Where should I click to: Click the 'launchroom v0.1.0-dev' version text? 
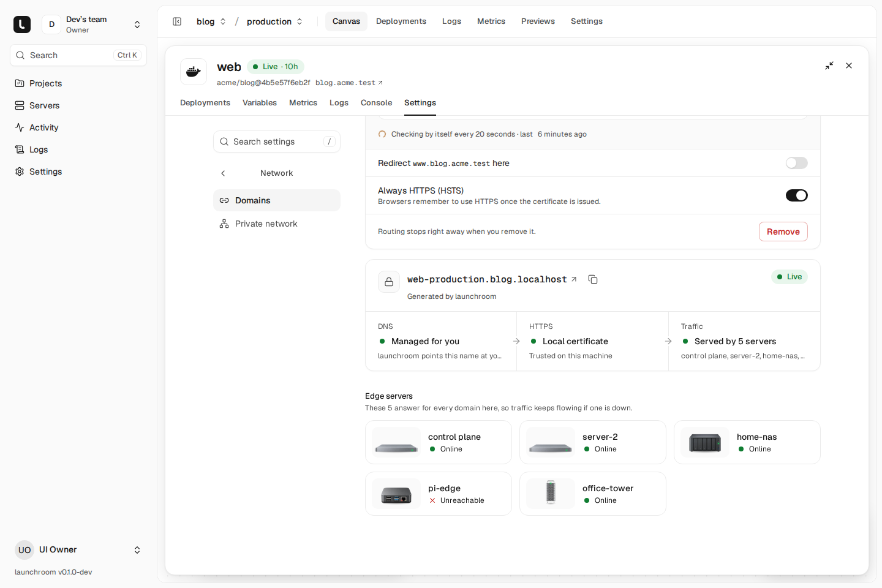(x=53, y=572)
